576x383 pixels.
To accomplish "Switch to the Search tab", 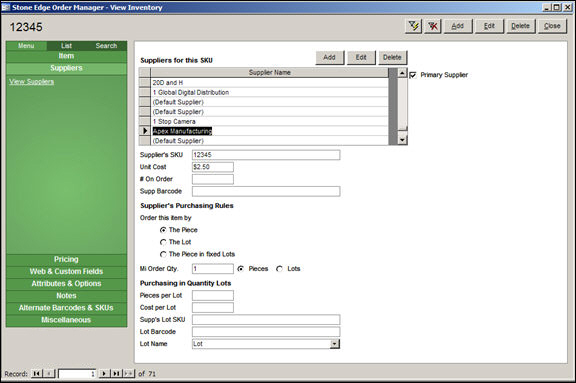I will [x=106, y=46].
